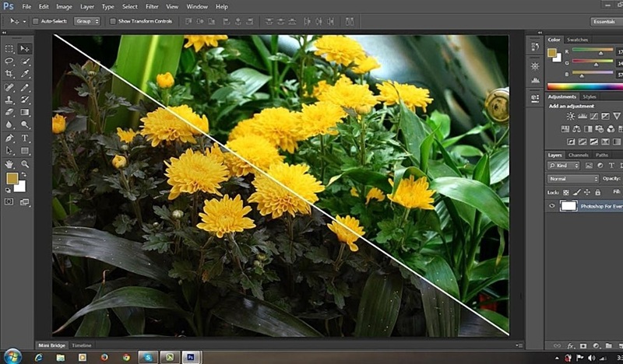This screenshot has width=623, height=364.
Task: Toggle Lock all for layer
Action: pos(597,193)
